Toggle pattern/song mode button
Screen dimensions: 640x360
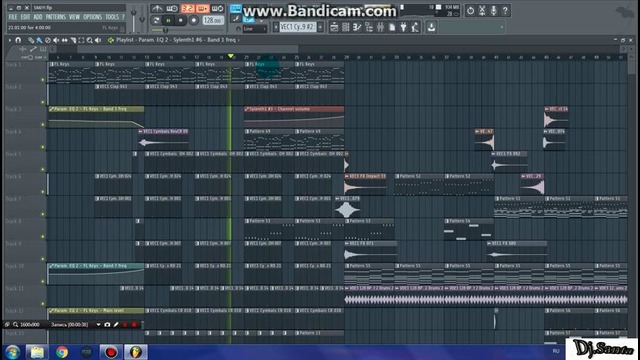(x=156, y=20)
